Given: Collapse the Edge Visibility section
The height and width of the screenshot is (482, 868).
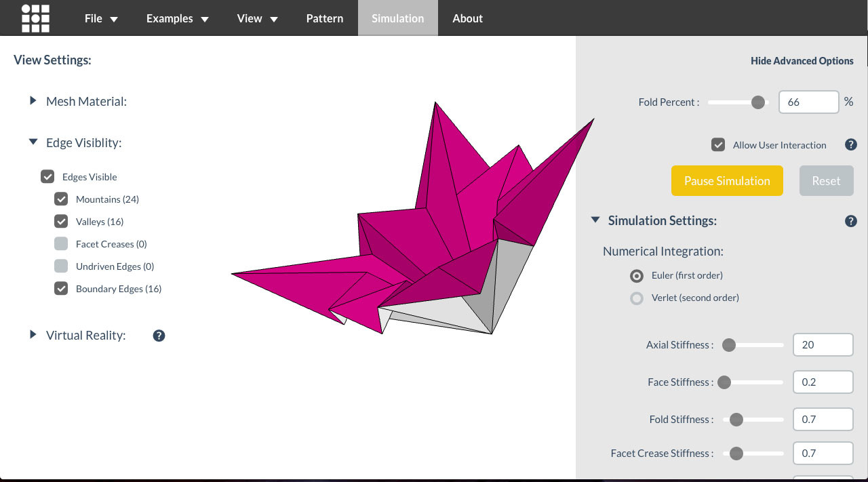Looking at the screenshot, I should (x=33, y=142).
